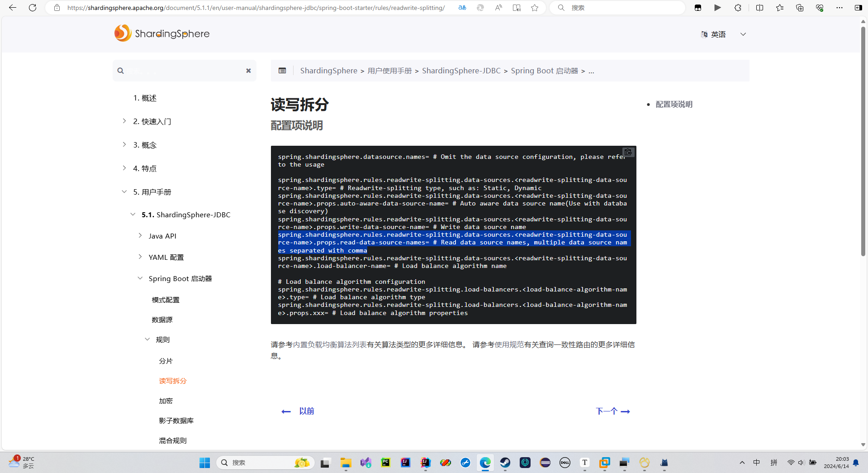
Task: Open Typora T icon from the taskbar
Action: [585, 463]
